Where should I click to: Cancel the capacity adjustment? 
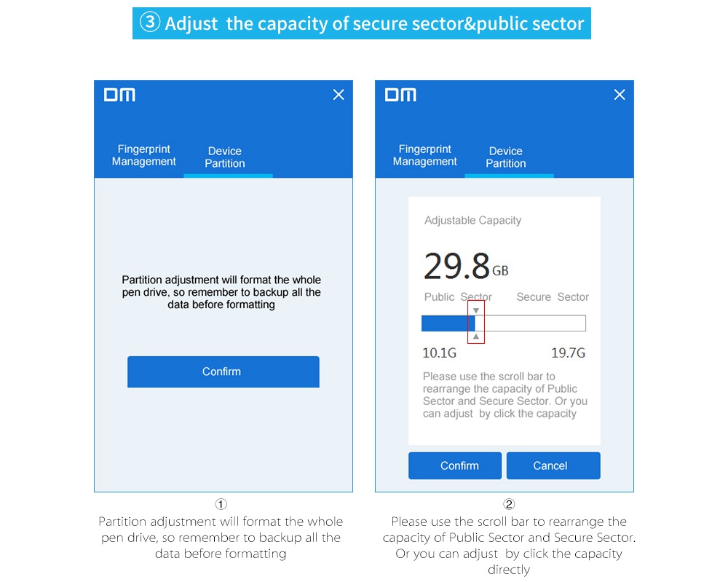click(553, 465)
